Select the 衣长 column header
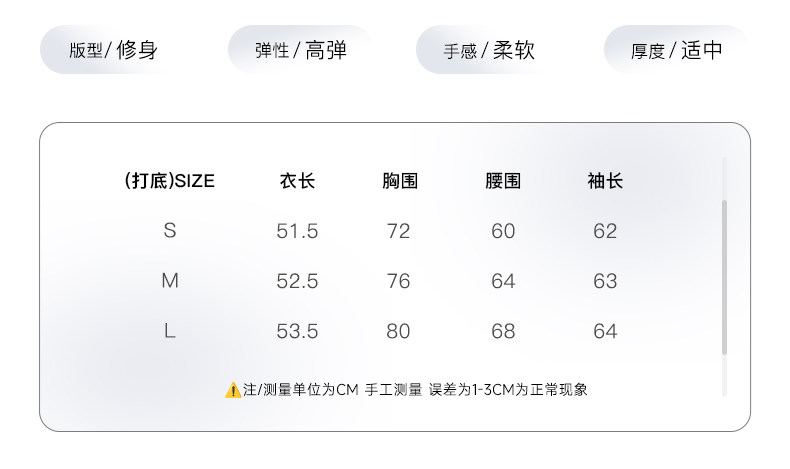The width and height of the screenshot is (790, 469). (x=297, y=181)
